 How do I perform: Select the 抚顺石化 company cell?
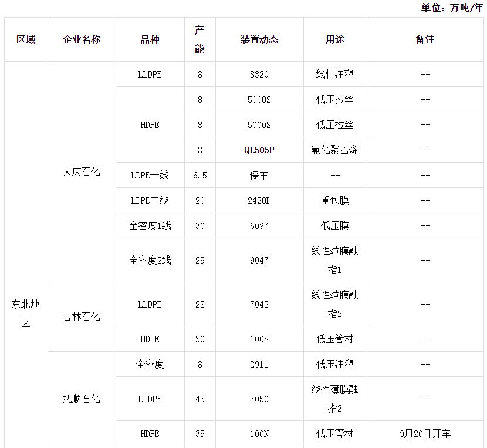coord(82,399)
